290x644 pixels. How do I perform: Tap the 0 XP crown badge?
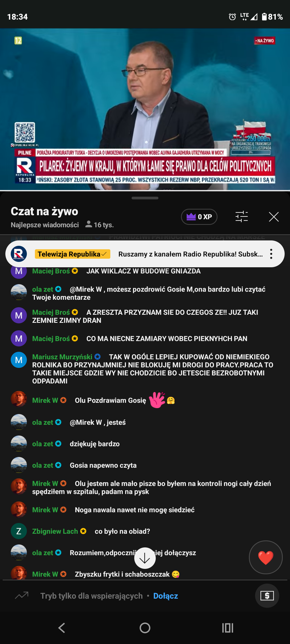point(199,217)
